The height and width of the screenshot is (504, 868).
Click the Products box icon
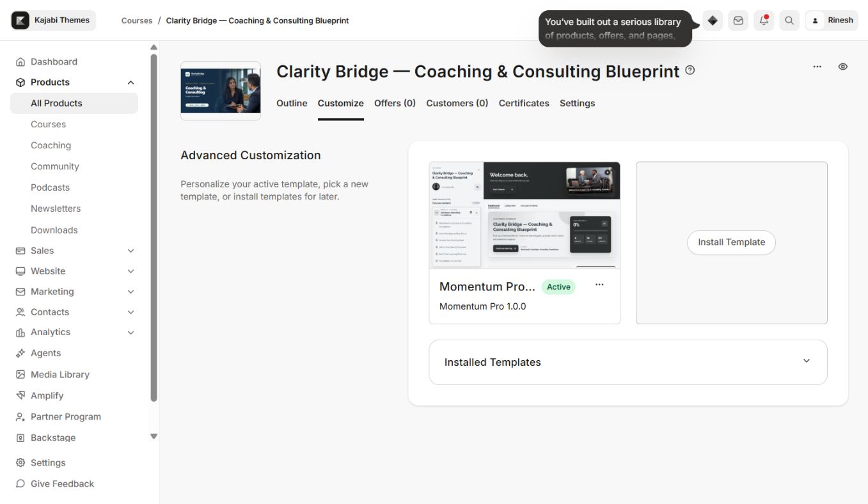(20, 83)
